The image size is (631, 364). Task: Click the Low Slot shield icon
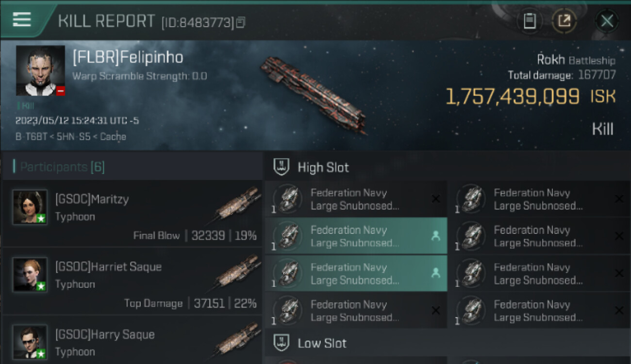coord(282,343)
